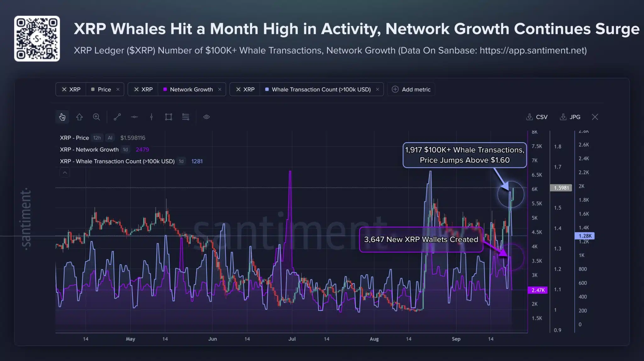Viewport: 644px width, 361px height.
Task: Click the Santiment QR code
Action: (37, 39)
